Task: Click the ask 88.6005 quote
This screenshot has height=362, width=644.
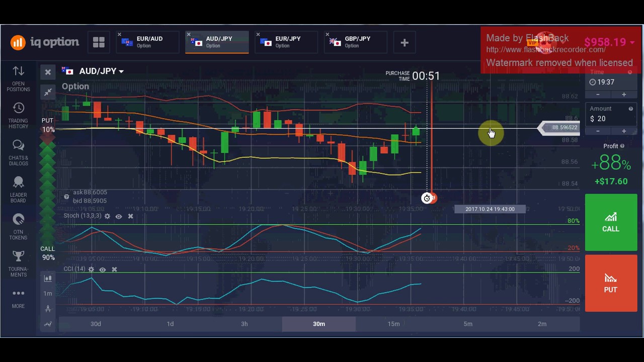Action: (90, 192)
